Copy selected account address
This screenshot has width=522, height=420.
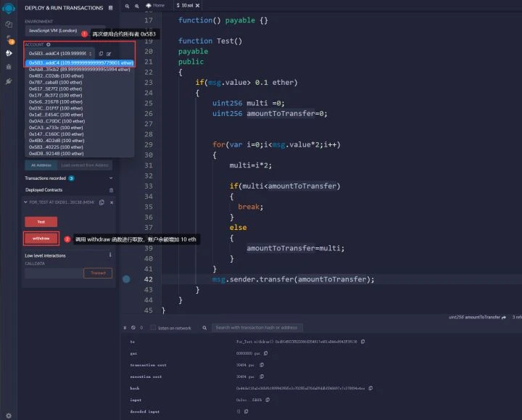click(x=101, y=54)
